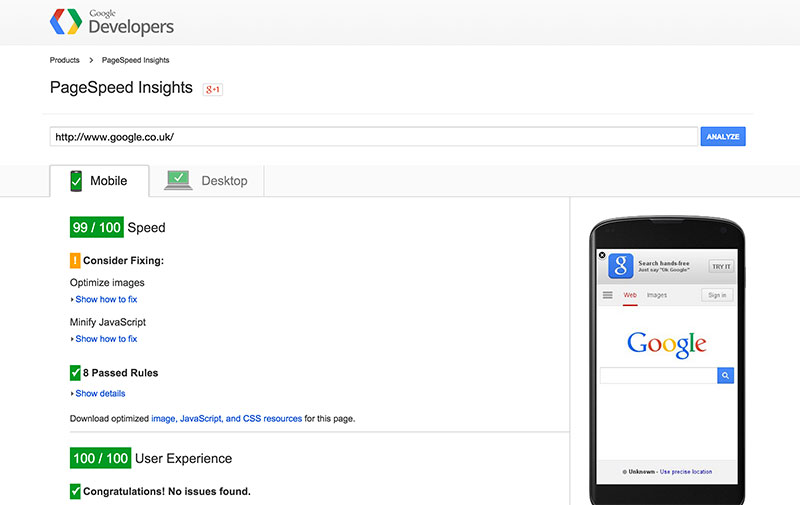Download optimized image, JavaScript, and CSS resources
The height and width of the screenshot is (505, 800).
227,419
